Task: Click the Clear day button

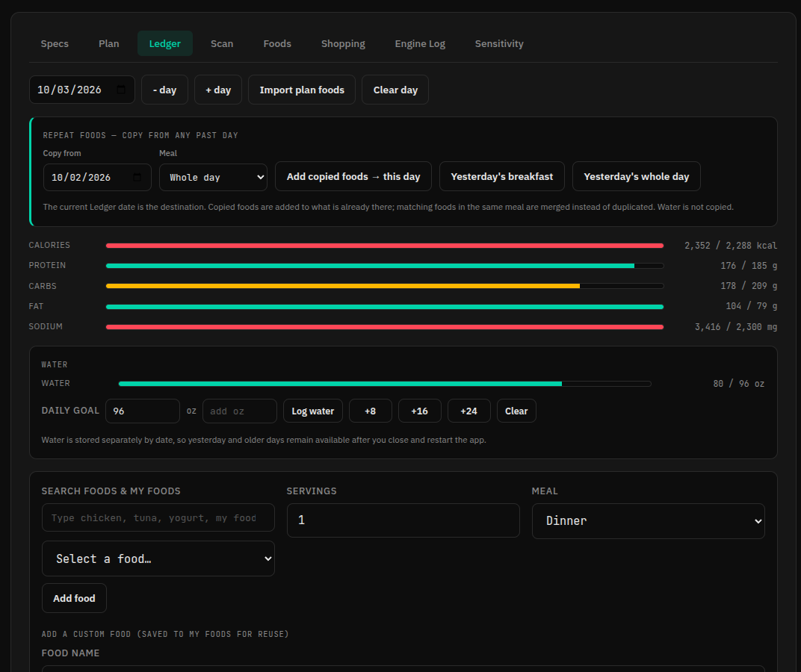Action: (x=395, y=90)
